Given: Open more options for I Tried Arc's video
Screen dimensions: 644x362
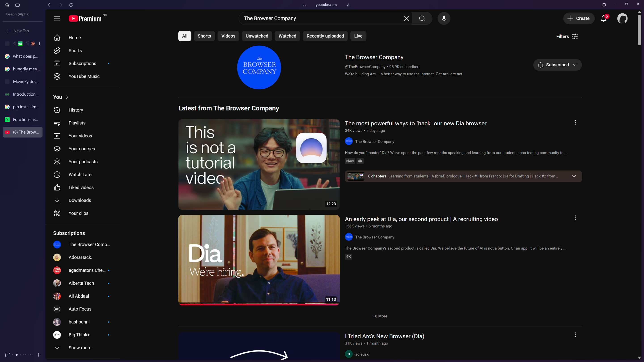Looking at the screenshot, I should point(575,335).
